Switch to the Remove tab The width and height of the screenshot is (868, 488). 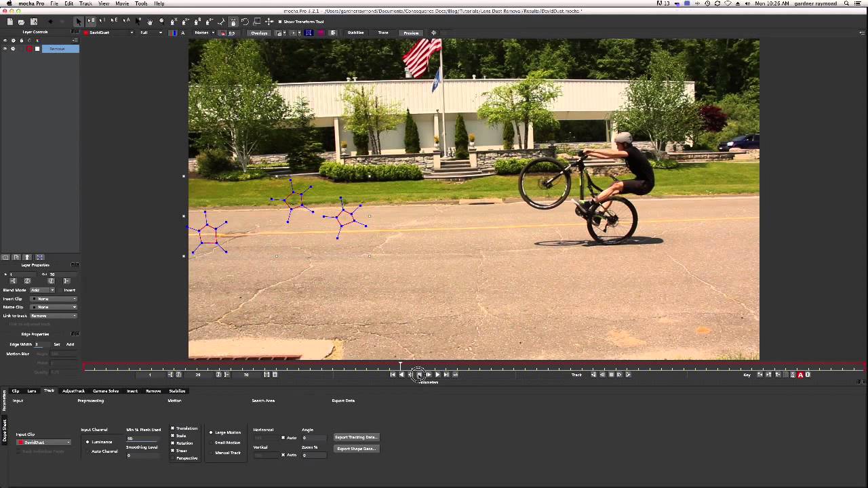click(x=153, y=390)
